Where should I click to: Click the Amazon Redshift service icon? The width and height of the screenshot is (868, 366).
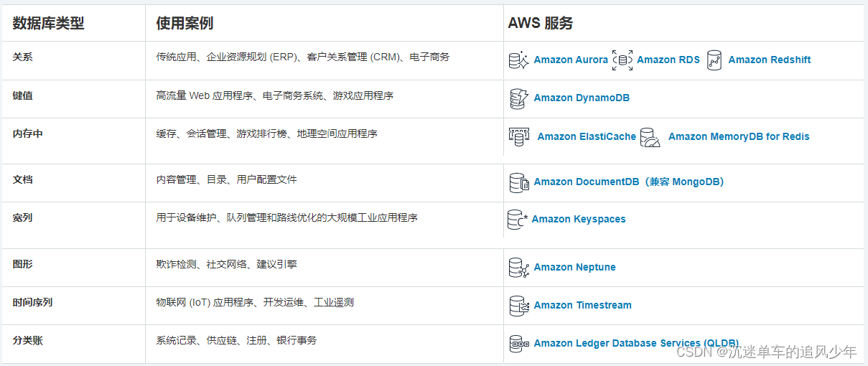(714, 60)
